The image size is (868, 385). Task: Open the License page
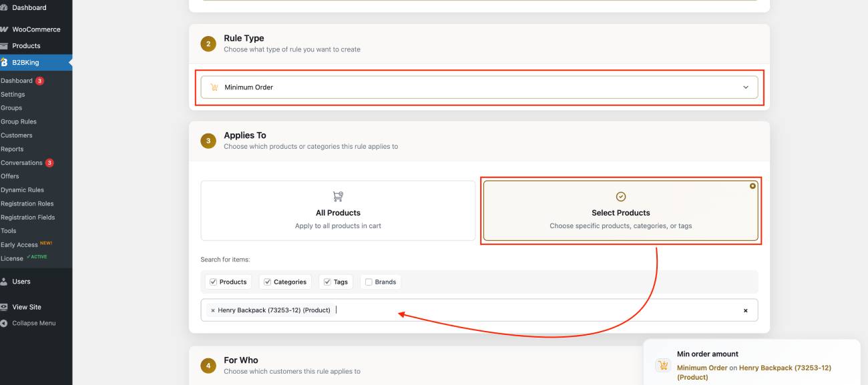click(12, 258)
